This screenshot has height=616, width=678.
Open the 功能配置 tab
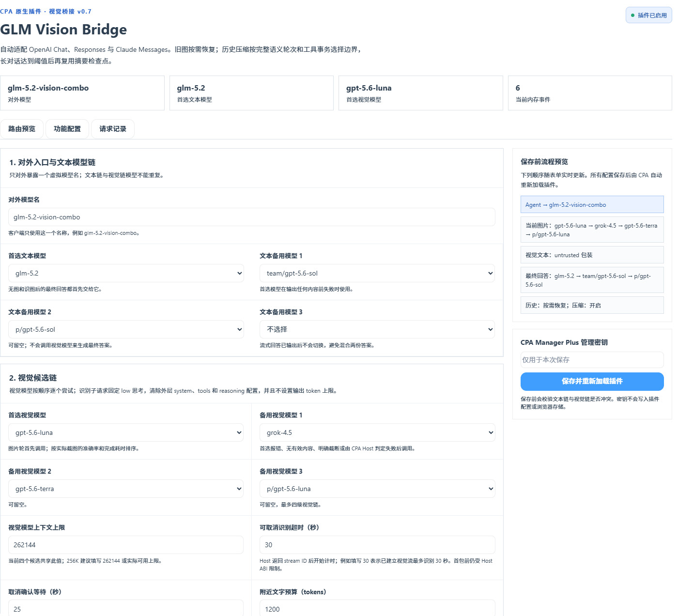pyautogui.click(x=67, y=129)
